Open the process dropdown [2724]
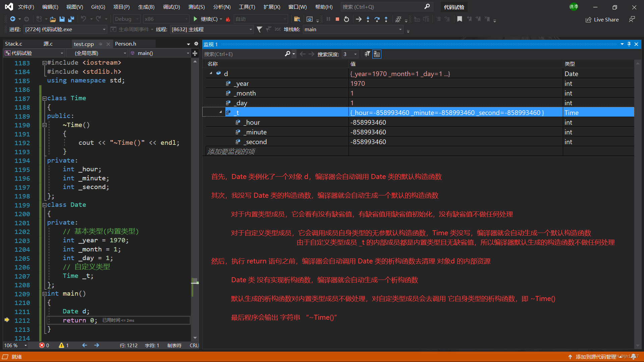The height and width of the screenshot is (362, 644). tap(65, 29)
